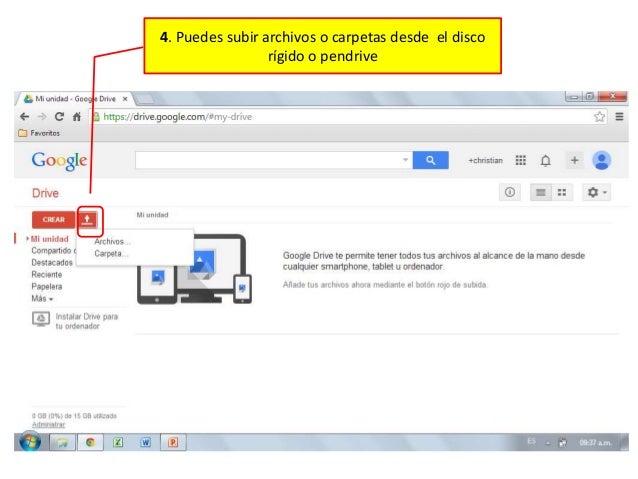Go to browser home page icon

point(76,117)
